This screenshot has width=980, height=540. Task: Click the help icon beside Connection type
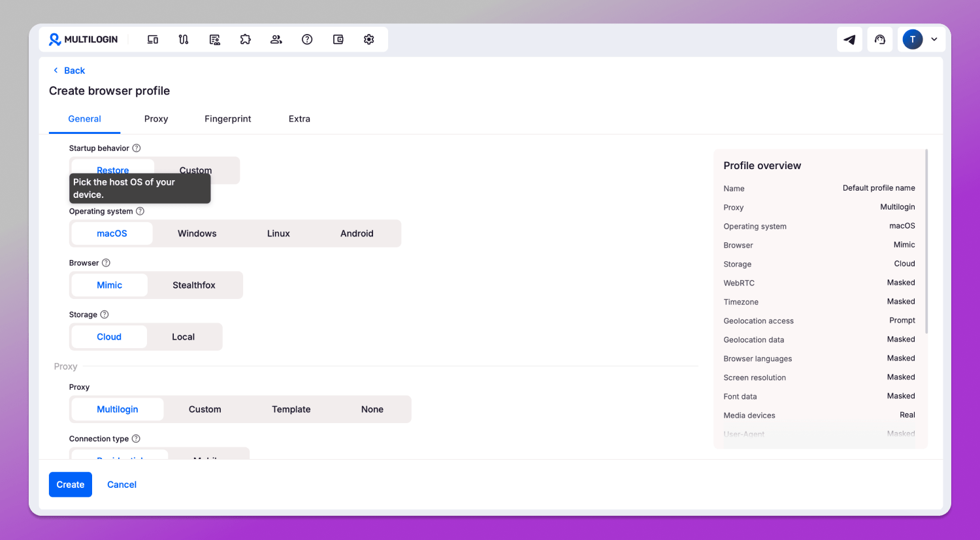tap(136, 439)
